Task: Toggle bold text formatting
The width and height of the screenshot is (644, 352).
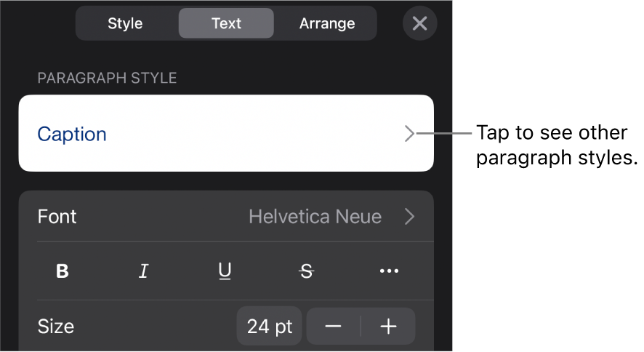Action: (x=63, y=271)
